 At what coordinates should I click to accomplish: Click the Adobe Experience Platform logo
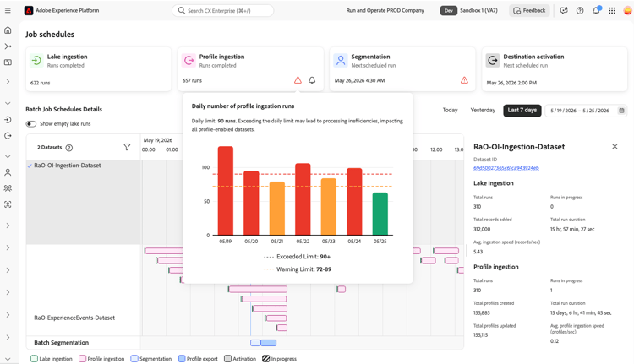[29, 10]
